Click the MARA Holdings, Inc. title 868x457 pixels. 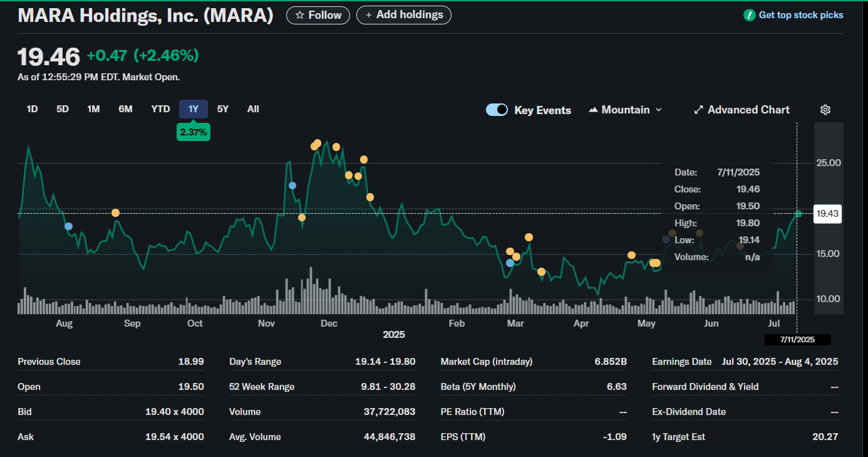coord(145,16)
